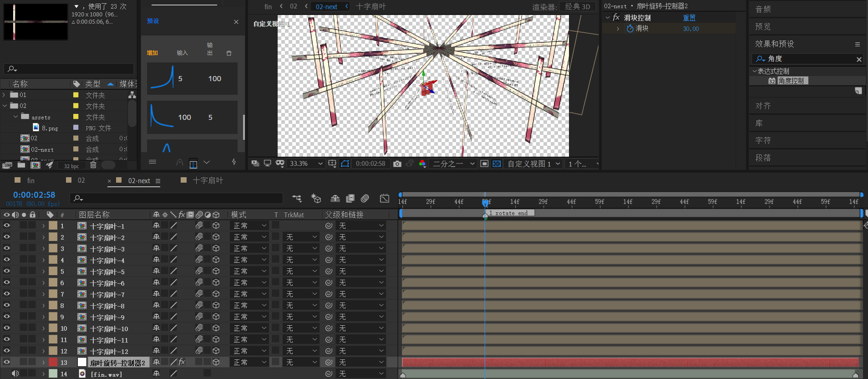Open the resolution 二分之一 dropdown
The image size is (868, 379).
coord(453,164)
